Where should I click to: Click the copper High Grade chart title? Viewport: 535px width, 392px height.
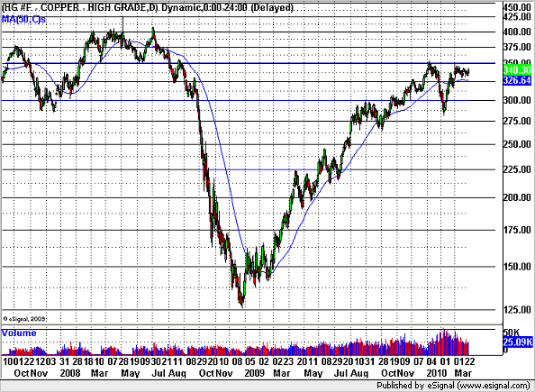(x=148, y=7)
